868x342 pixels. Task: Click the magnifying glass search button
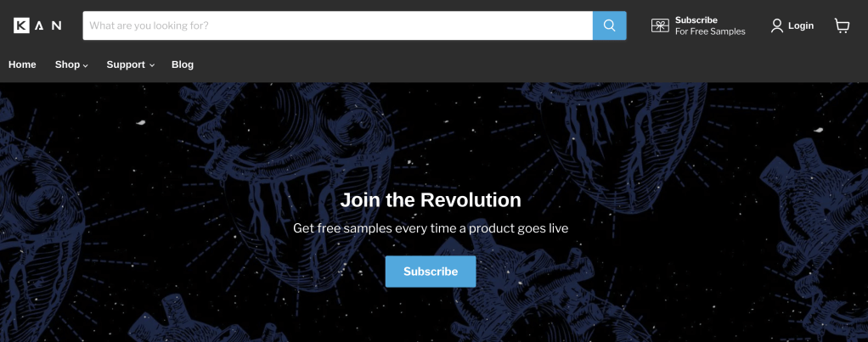coord(610,25)
